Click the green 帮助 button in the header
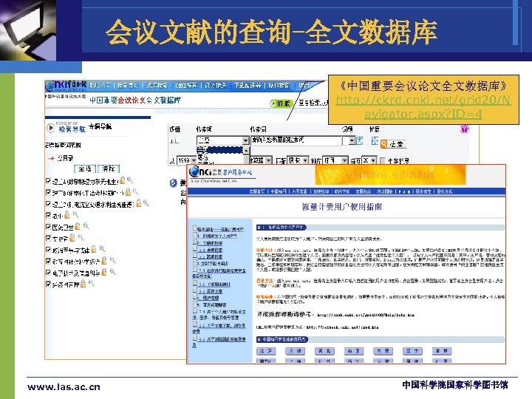Image resolution: width=532 pixels, height=399 pixels. (281, 103)
